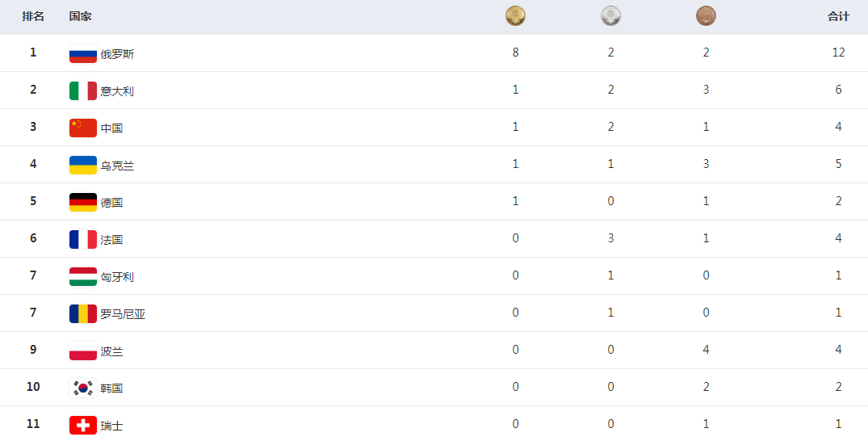Click the silver medal column icon
The width and height of the screenshot is (868, 441).
point(610,16)
